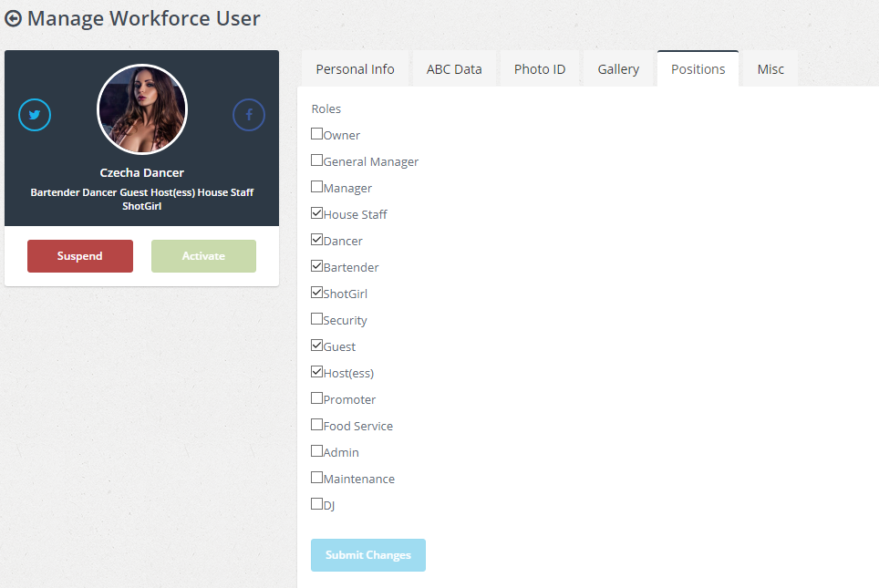Viewport: 879px width, 588px height.
Task: Go to the Photo ID tab
Action: coord(540,69)
